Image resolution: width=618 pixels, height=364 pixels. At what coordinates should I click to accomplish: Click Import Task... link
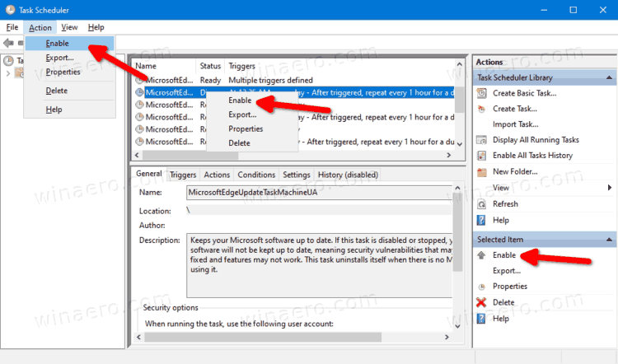click(x=516, y=124)
